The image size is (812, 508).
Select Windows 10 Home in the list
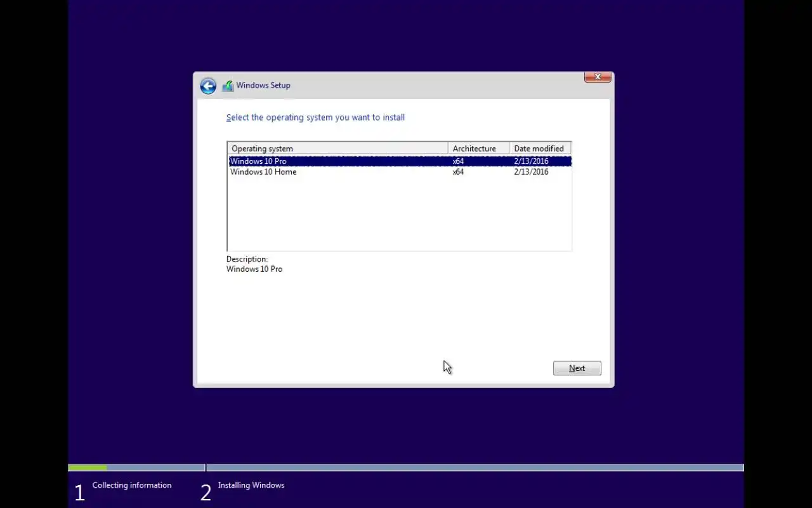400,172
